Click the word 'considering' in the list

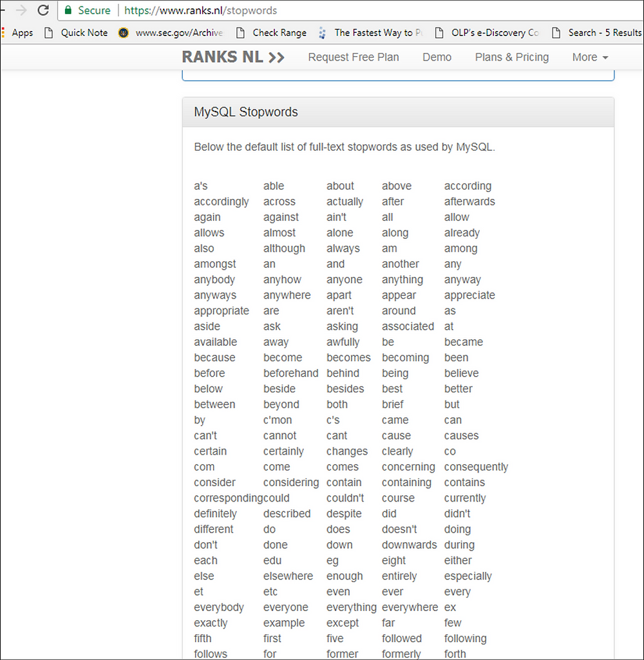point(291,483)
